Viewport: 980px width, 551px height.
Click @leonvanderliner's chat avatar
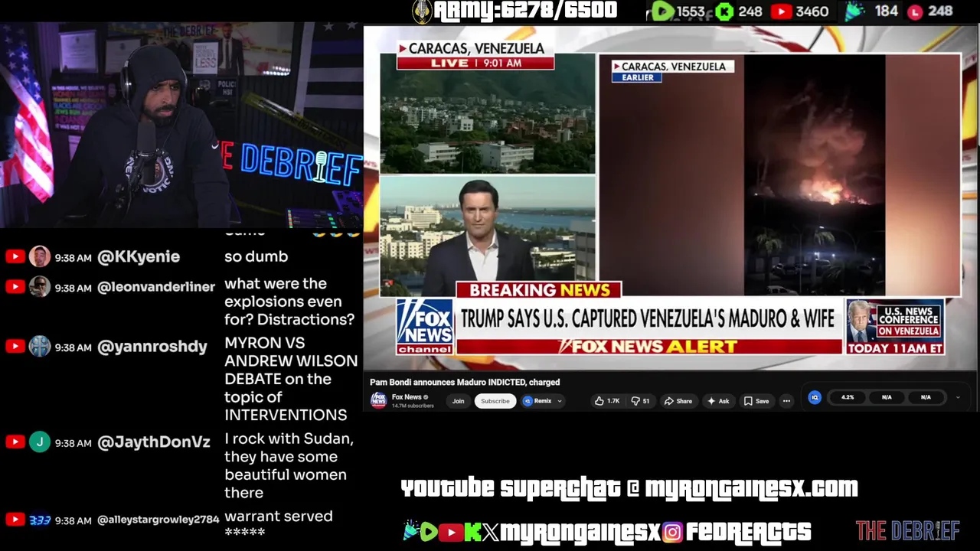click(40, 286)
